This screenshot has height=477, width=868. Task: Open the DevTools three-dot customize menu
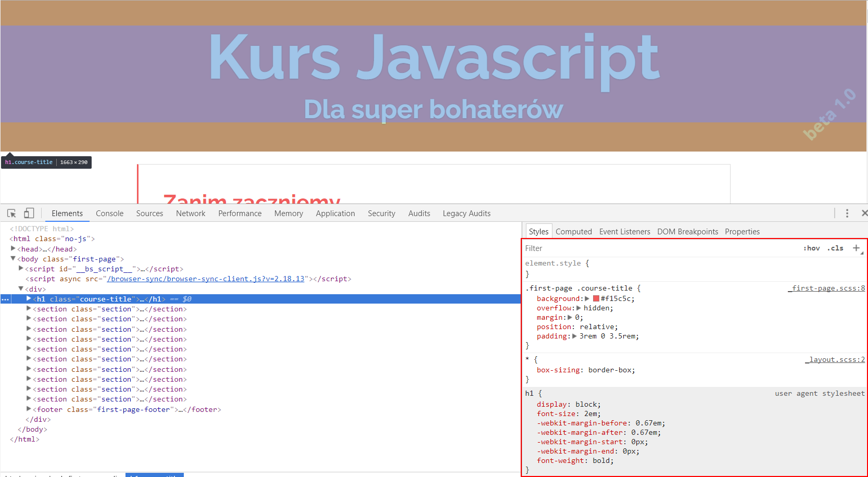[x=847, y=214]
